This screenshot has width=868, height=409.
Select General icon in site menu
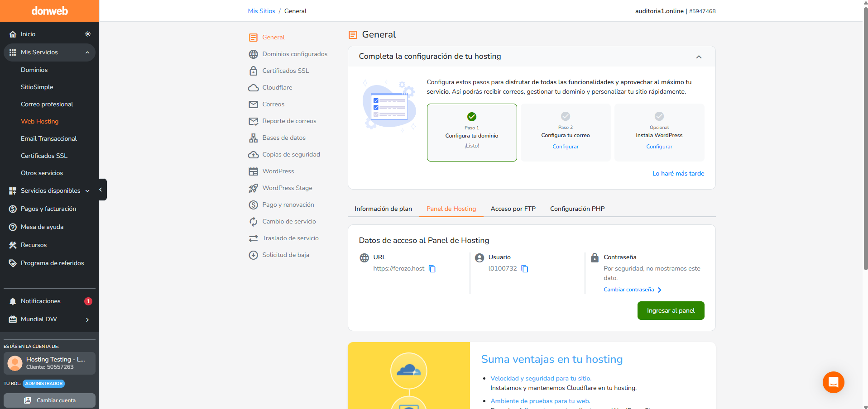point(253,38)
